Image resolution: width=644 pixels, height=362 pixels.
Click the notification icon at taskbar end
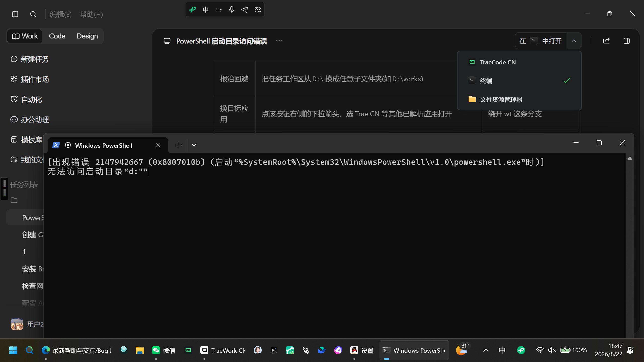coord(630,350)
